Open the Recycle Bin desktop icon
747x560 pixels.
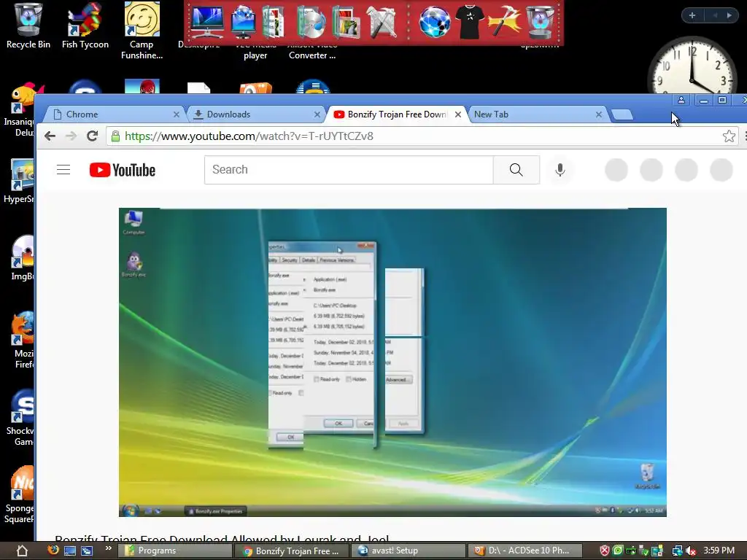pyautogui.click(x=28, y=26)
